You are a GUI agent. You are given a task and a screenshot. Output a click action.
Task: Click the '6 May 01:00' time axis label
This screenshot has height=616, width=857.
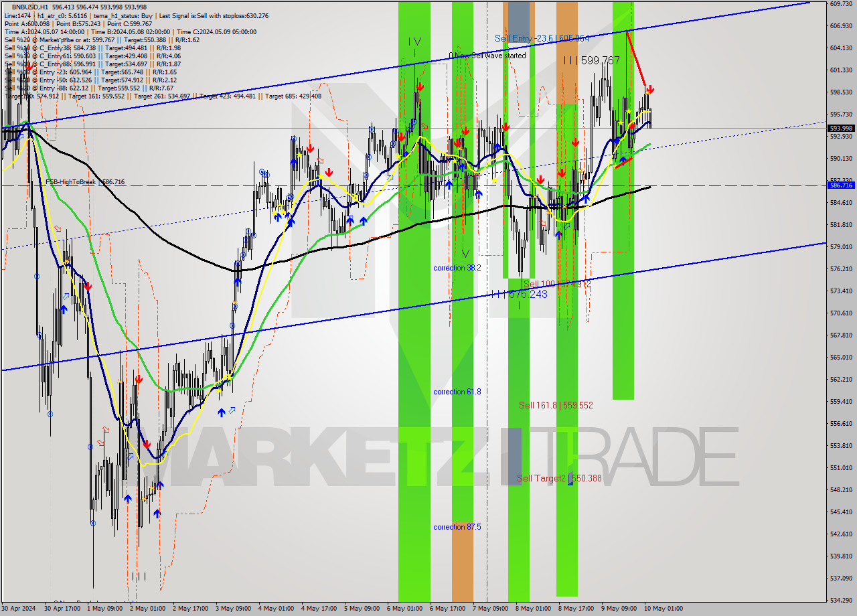click(404, 609)
